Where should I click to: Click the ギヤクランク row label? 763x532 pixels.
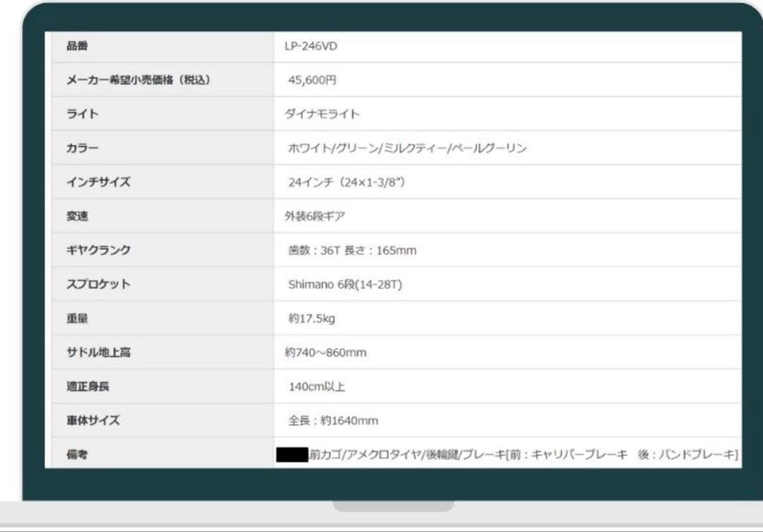98,251
